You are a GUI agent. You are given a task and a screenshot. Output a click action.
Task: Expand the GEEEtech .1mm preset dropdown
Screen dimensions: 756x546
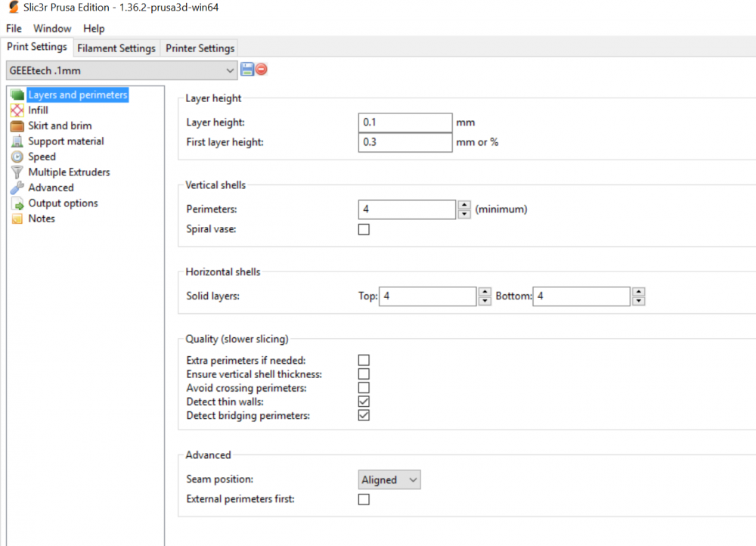(231, 70)
